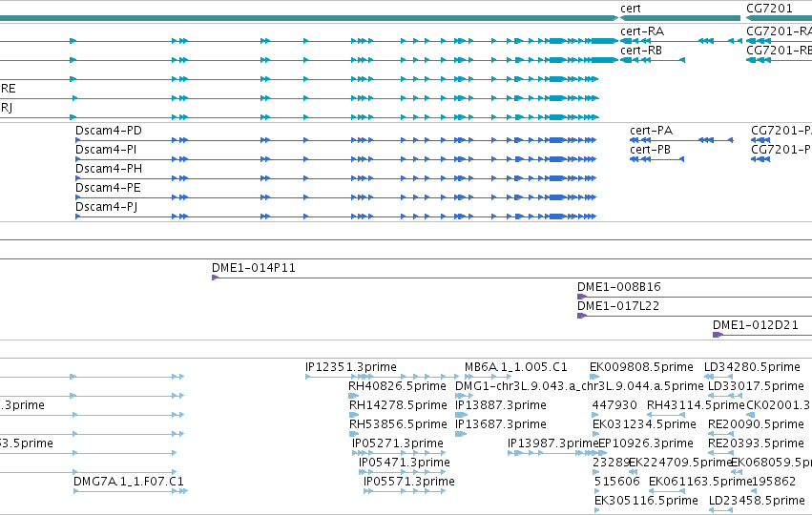The height and width of the screenshot is (515, 812).
Task: Select the DME1-014P11 clone label
Action: click(253, 268)
